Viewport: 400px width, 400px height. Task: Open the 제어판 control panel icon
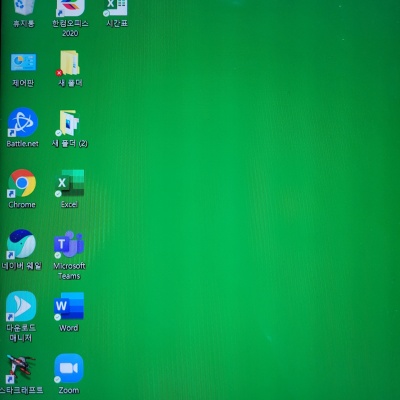click(23, 62)
